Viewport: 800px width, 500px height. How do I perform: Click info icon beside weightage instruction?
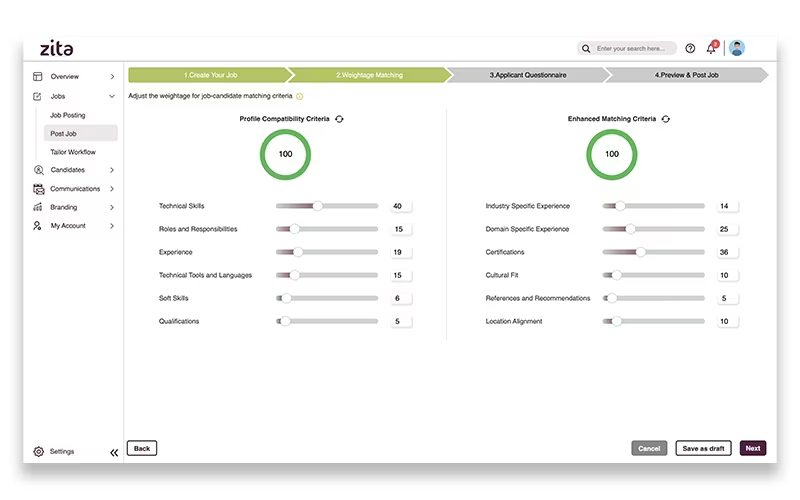[x=299, y=96]
